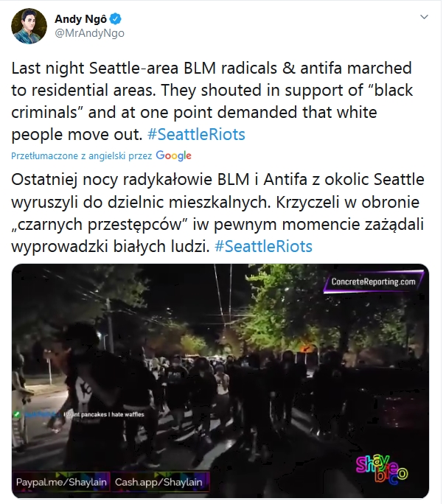
Task: Play the embedded protest video
Action: pos(220,380)
